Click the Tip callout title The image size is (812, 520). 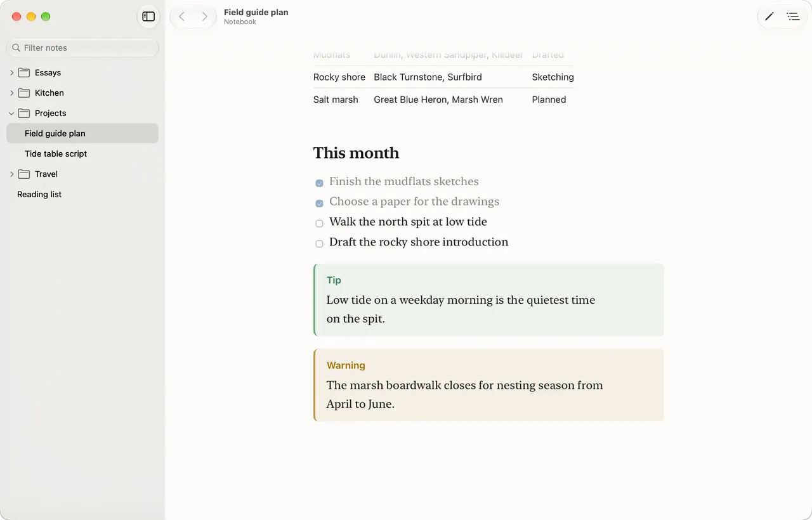(x=334, y=280)
